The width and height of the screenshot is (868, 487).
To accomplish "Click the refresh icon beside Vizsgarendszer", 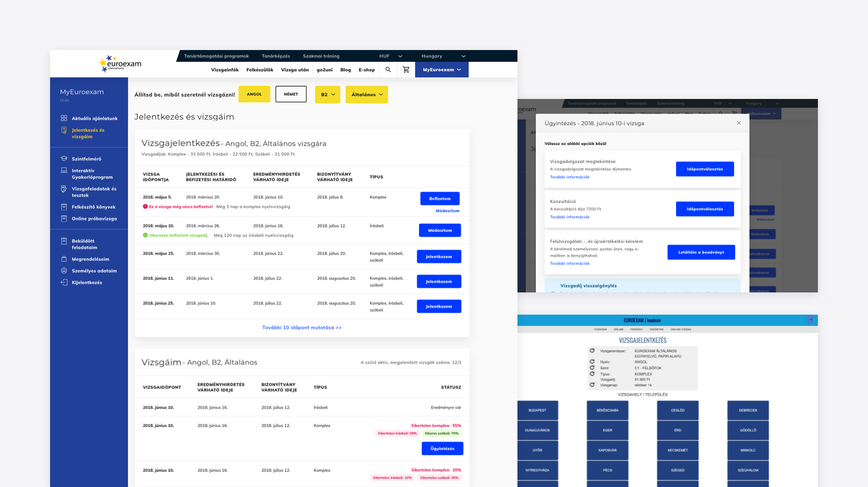I will pyautogui.click(x=592, y=351).
